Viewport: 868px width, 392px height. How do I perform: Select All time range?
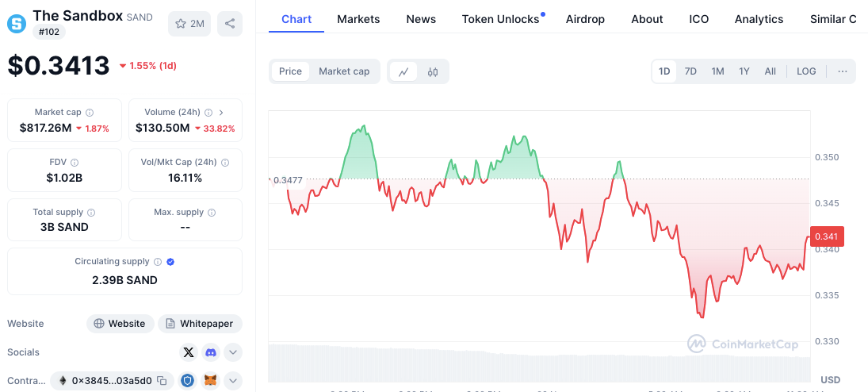coord(770,71)
